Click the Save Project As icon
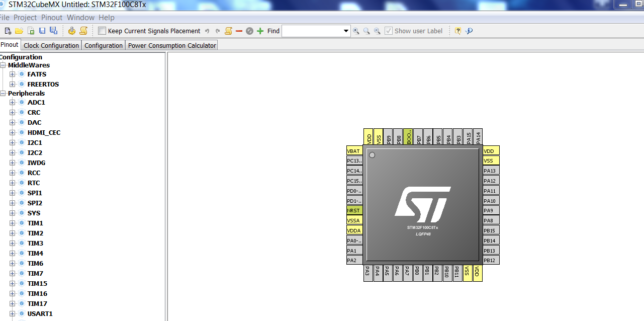 click(53, 31)
